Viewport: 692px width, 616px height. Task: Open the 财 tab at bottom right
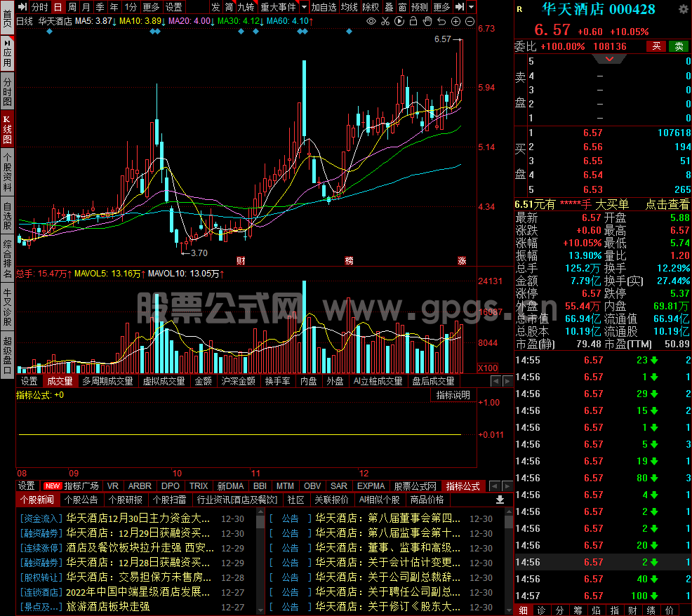click(x=632, y=610)
